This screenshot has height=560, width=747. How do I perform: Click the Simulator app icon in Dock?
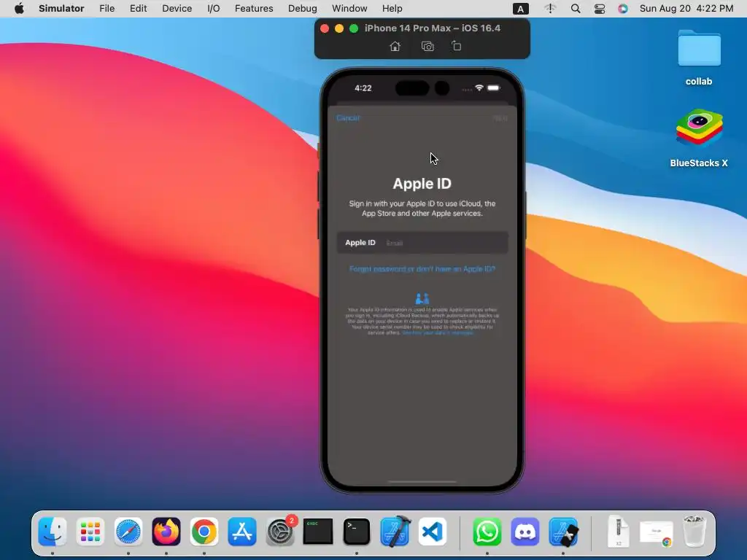pos(564,532)
